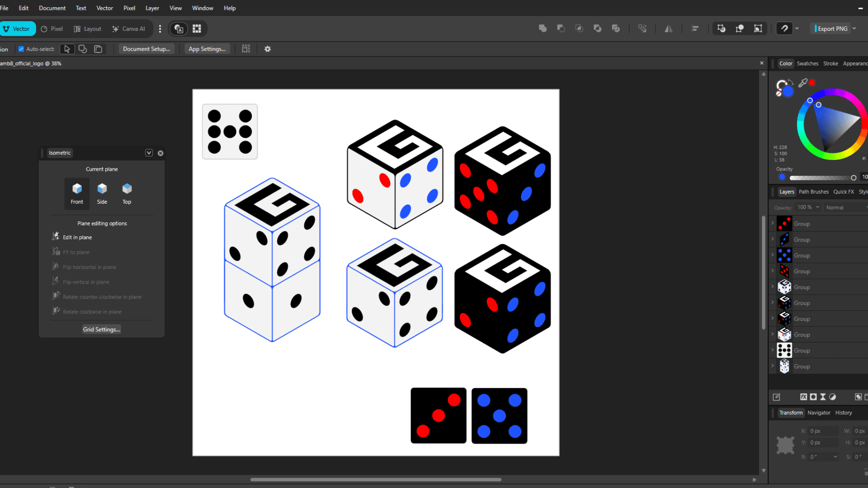Click the mask layer icon in Layers panel

coord(813,397)
